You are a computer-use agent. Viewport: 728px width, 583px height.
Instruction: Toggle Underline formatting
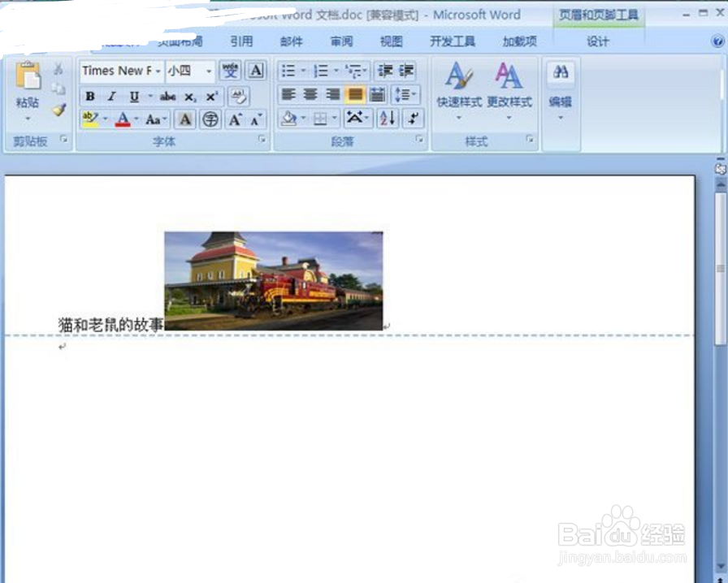pos(134,97)
